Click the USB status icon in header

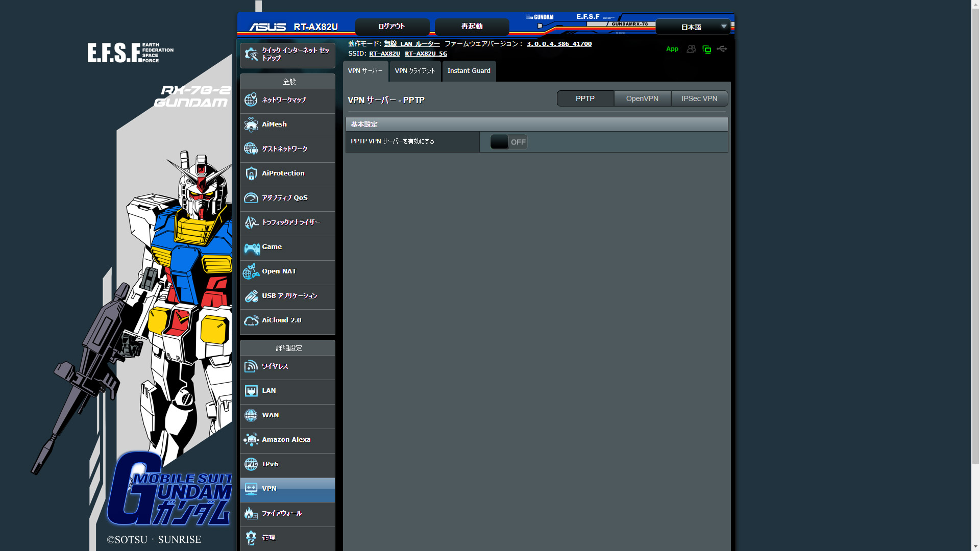click(722, 49)
